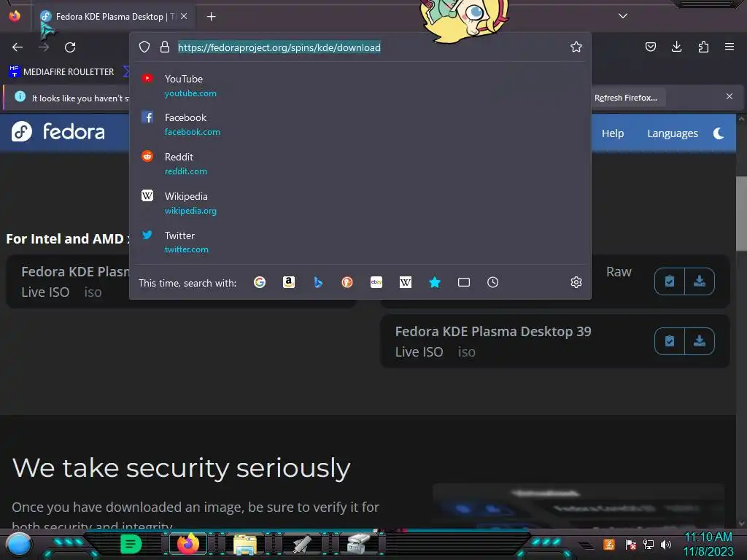Open the Extensions puzzle icon
This screenshot has width=747, height=560.
click(x=703, y=47)
